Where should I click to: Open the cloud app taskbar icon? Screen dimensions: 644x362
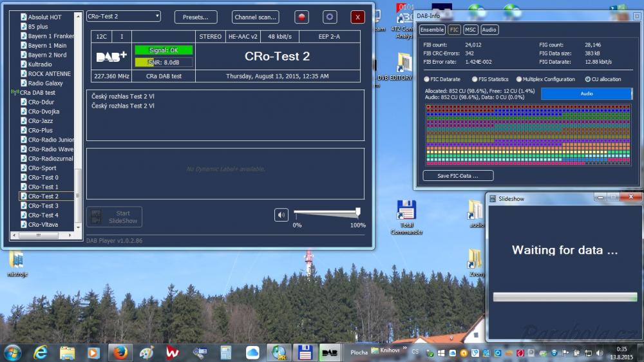252,353
